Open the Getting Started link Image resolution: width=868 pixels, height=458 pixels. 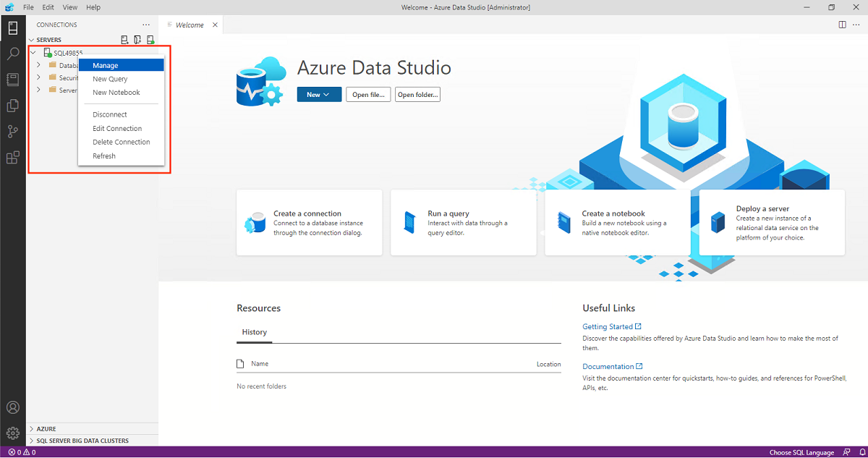(608, 326)
